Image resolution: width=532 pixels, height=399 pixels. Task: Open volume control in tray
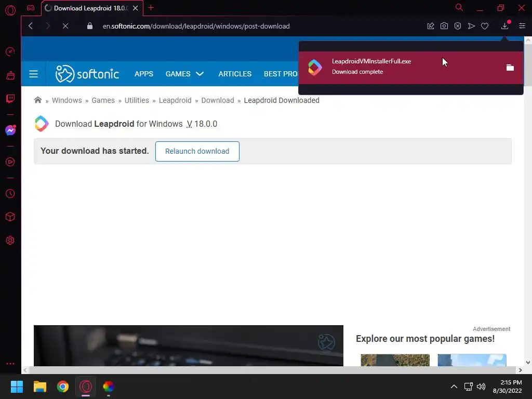[x=481, y=387]
